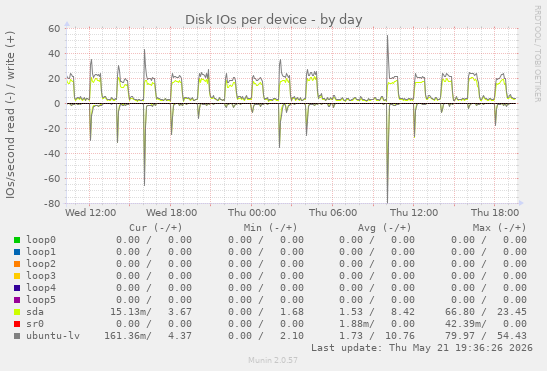The height and width of the screenshot is (371, 547).
Task: Click the gray ubuntu-lv legend swatch
Action: 17,336
